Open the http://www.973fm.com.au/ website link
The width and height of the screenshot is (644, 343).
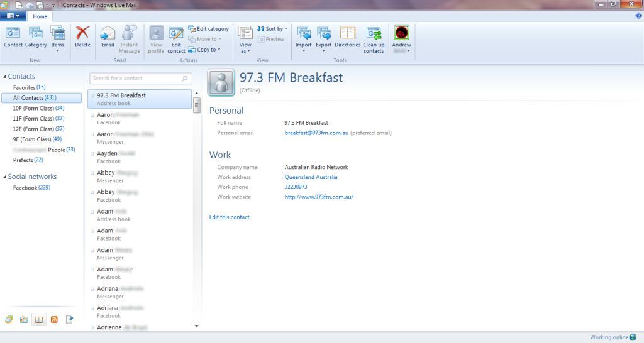[319, 197]
